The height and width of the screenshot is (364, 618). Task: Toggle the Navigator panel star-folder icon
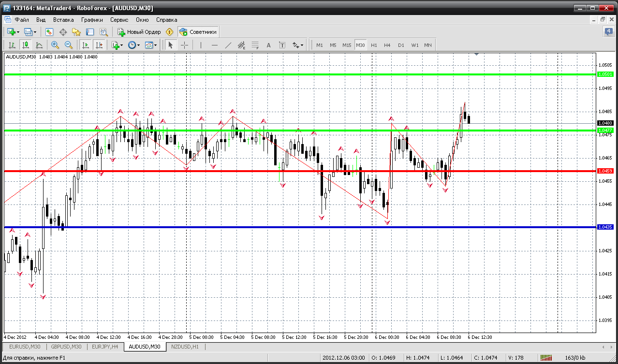[76, 32]
